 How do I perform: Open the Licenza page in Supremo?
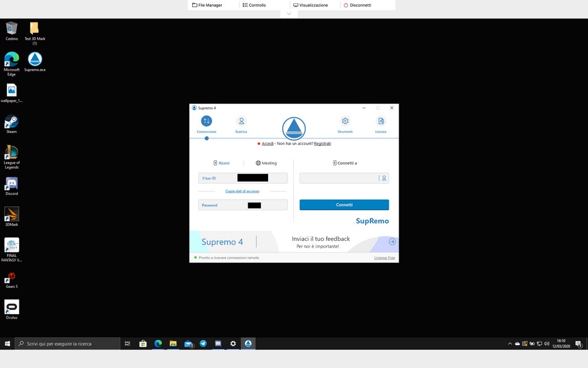tap(380, 125)
